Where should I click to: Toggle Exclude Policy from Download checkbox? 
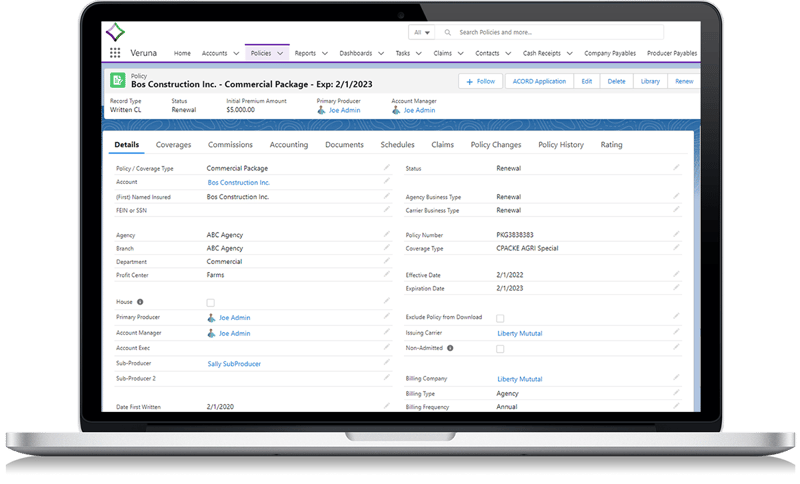pos(500,318)
